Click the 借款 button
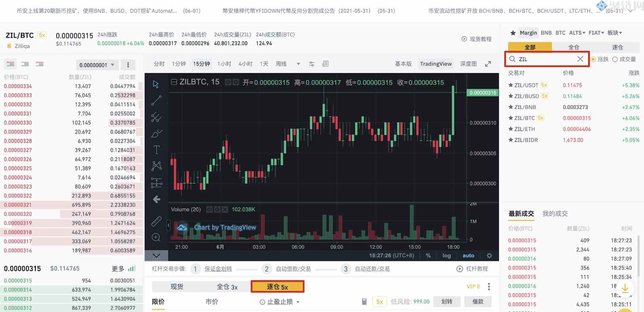Screen dimensions: 644x312 478,302
